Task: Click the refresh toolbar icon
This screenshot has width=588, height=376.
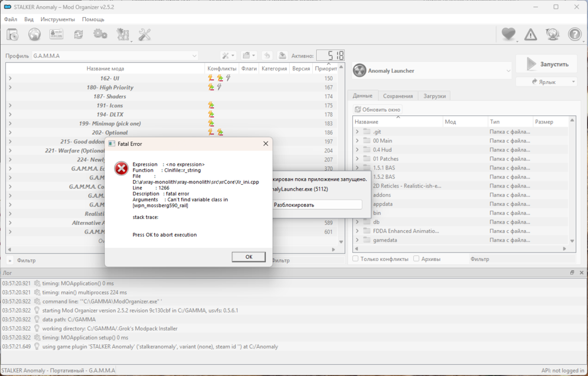Action: tap(78, 35)
